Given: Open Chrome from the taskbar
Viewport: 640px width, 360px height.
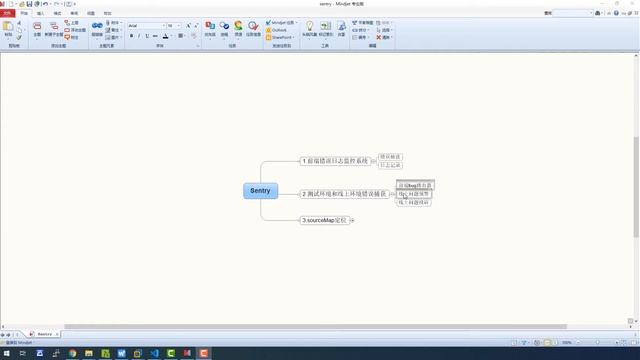Looking at the screenshot, I should pos(72,353).
